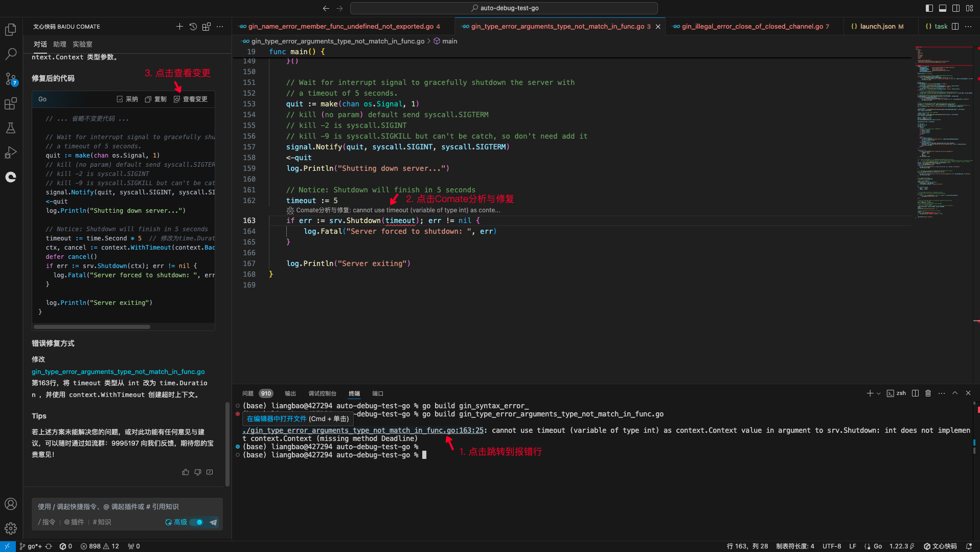Split the editor to the right
Screen dimensions: 980x552
955,27
